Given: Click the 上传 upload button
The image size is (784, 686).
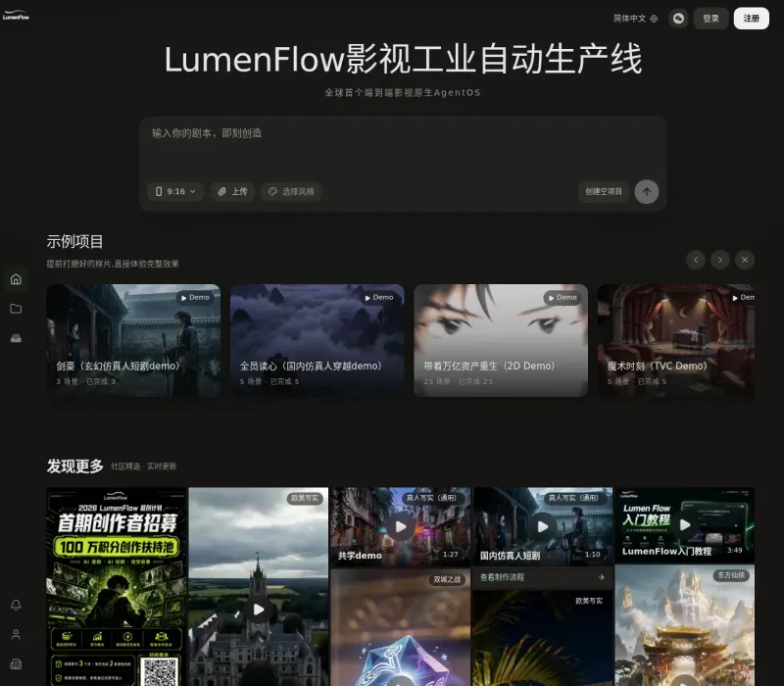Looking at the screenshot, I should coord(233,191).
